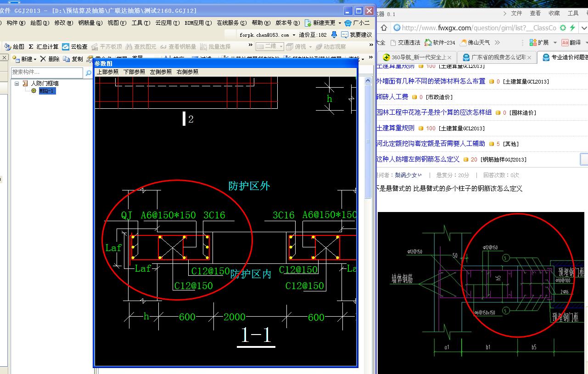Select MKQ-1 tree item
Screen dimensions: 588x374
click(47, 91)
